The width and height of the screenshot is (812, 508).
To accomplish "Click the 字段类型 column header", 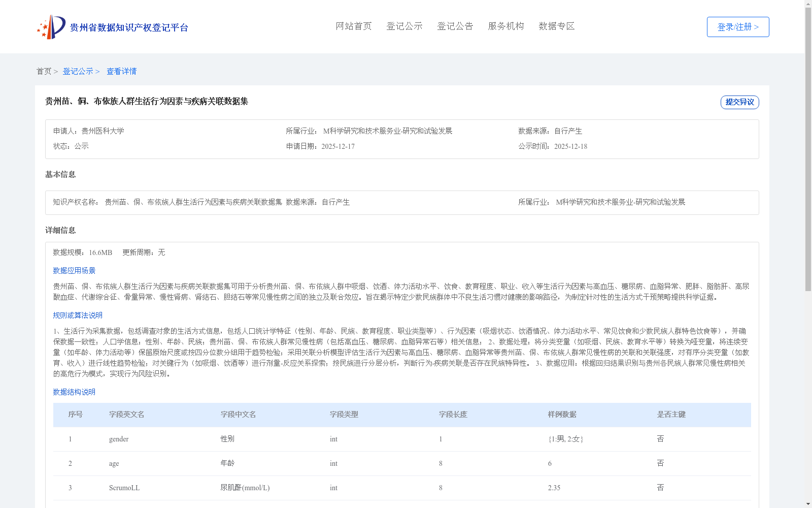I will tap(344, 415).
